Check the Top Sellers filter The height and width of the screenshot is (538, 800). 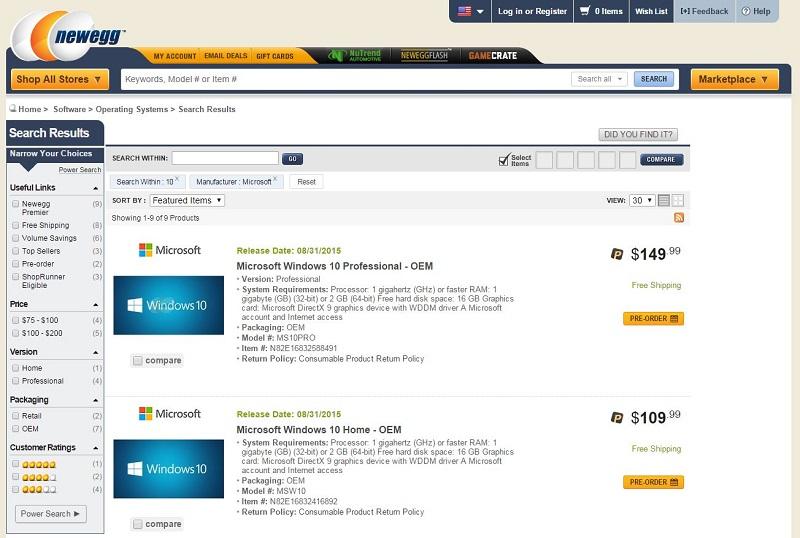(15, 251)
